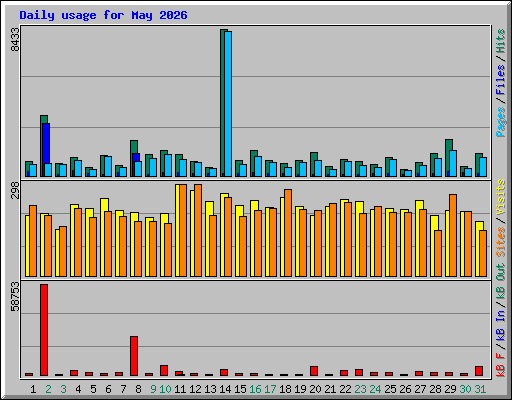This screenshot has width=512, height=400.
Task: Click green day label 16
Action: [x=255, y=389]
